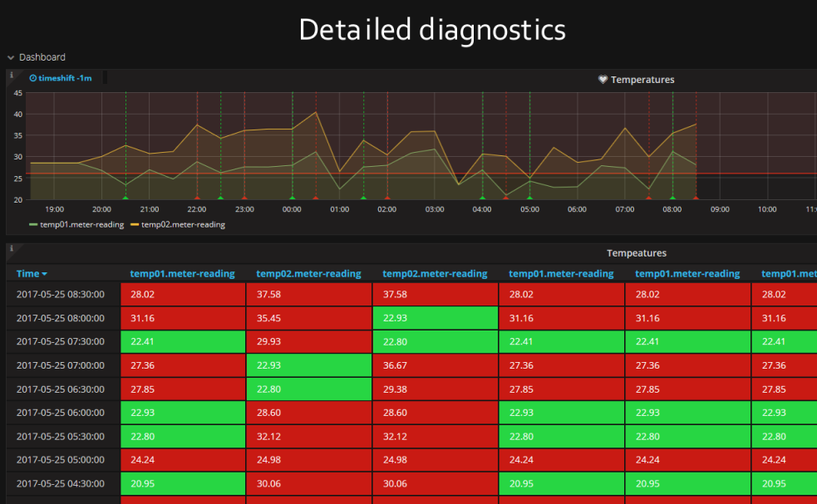
Task: Click the green temp01 legend color line
Action: [x=33, y=224]
